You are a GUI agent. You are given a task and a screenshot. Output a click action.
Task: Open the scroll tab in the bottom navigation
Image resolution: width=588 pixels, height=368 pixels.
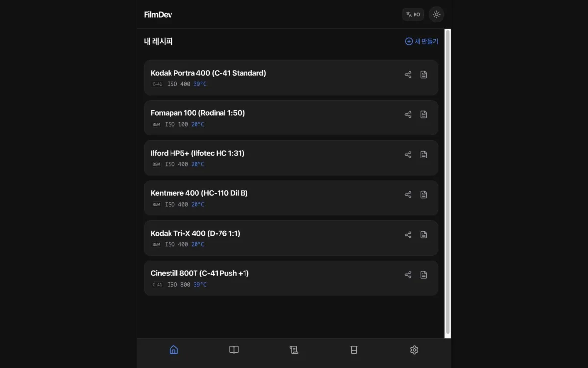[x=294, y=350]
